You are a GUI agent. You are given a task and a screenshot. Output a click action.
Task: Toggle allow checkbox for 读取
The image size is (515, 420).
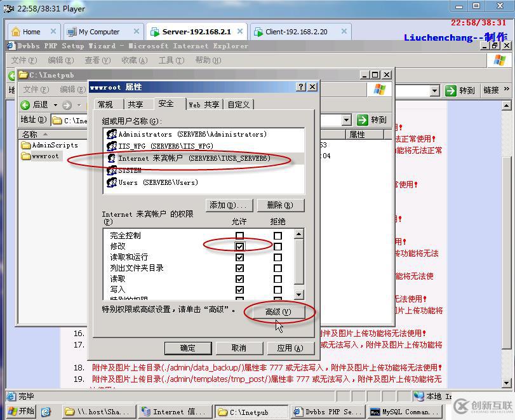click(240, 279)
